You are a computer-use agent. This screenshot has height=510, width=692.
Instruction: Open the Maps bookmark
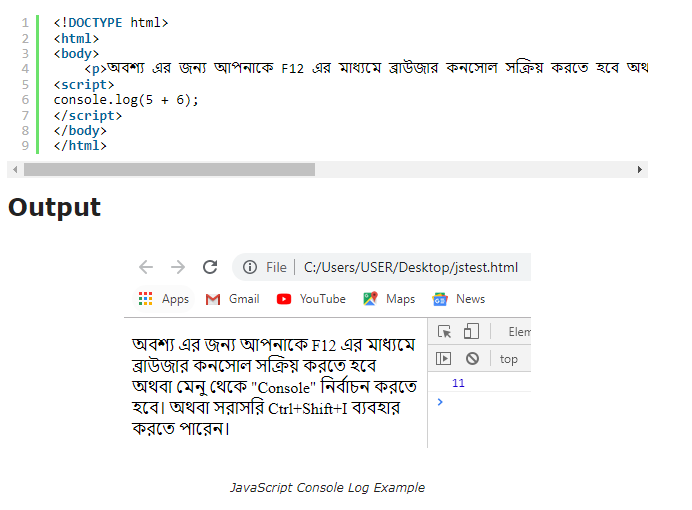(389, 299)
